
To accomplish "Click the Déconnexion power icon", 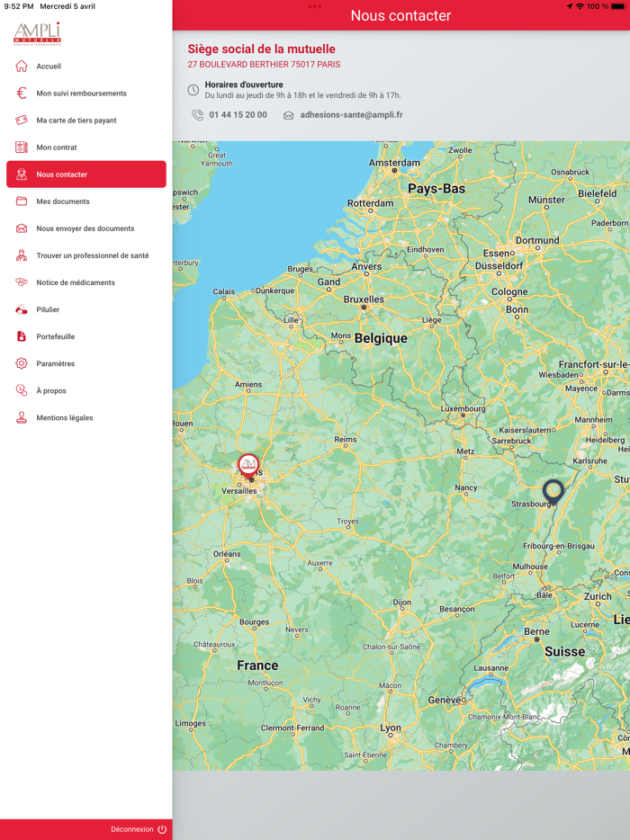I will (162, 829).
